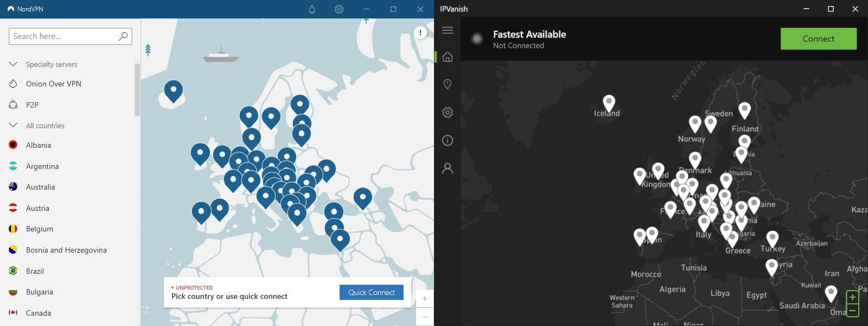Click the Brazil flag icon
Viewport: 868px width, 326px height.
13,271
